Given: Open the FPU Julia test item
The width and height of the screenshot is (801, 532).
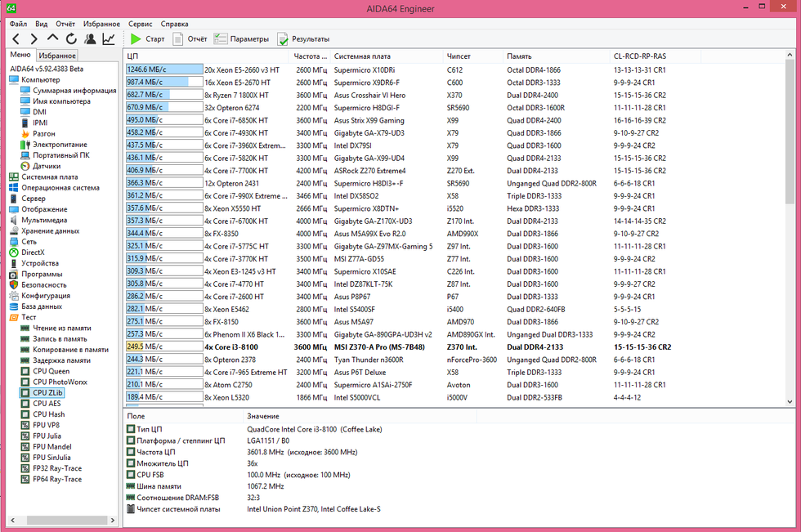Looking at the screenshot, I should point(47,436).
